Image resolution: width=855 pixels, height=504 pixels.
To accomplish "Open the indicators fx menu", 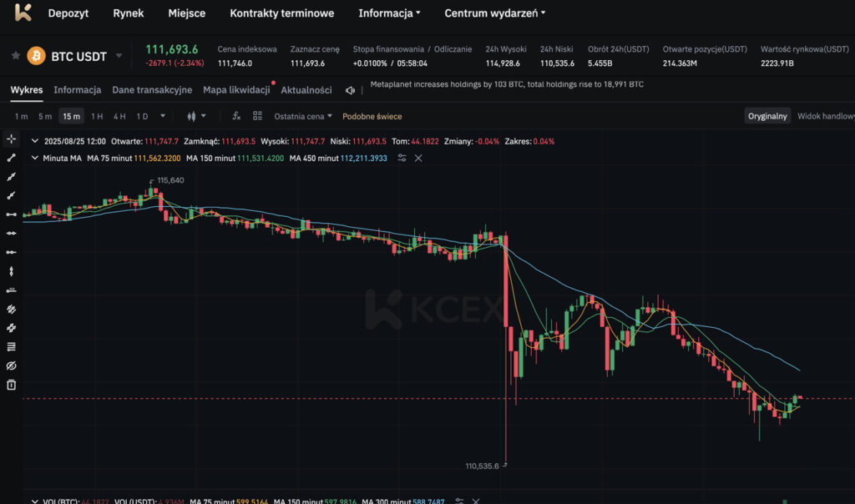I will 236,116.
